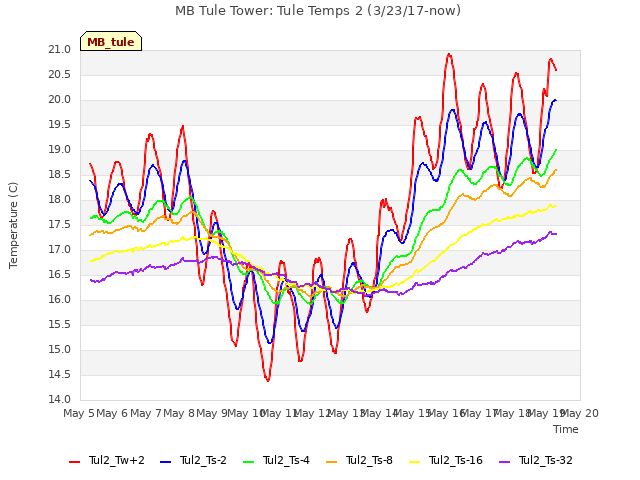Image resolution: width=640 pixels, height=480 pixels.
Task: Click the 20.5 y-axis tick label
Action: [60, 75]
